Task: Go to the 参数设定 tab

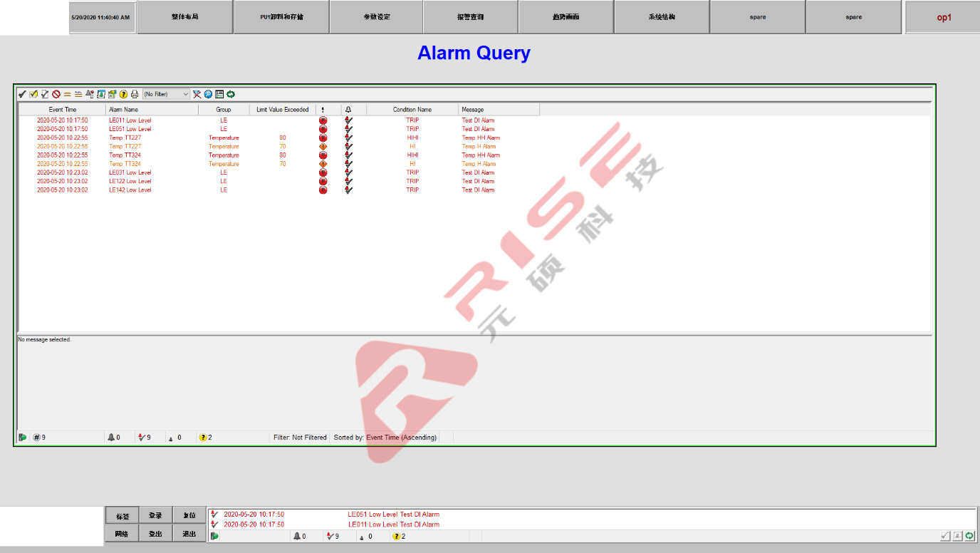Action: click(376, 17)
